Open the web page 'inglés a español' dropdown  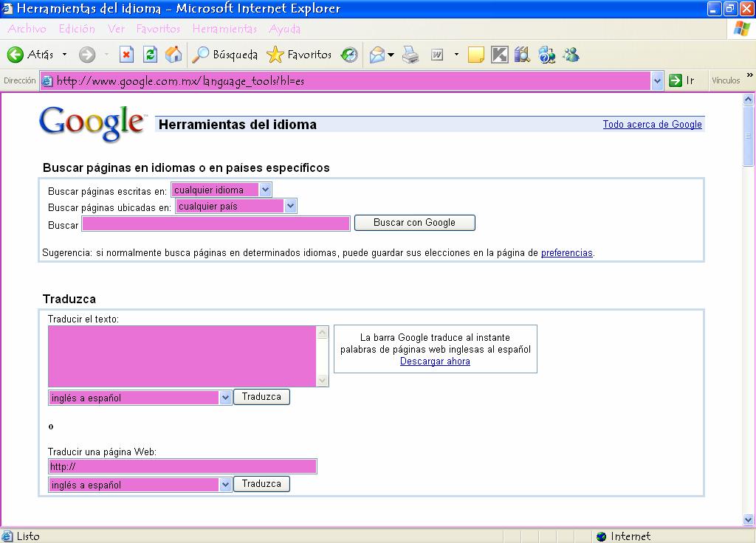point(140,485)
